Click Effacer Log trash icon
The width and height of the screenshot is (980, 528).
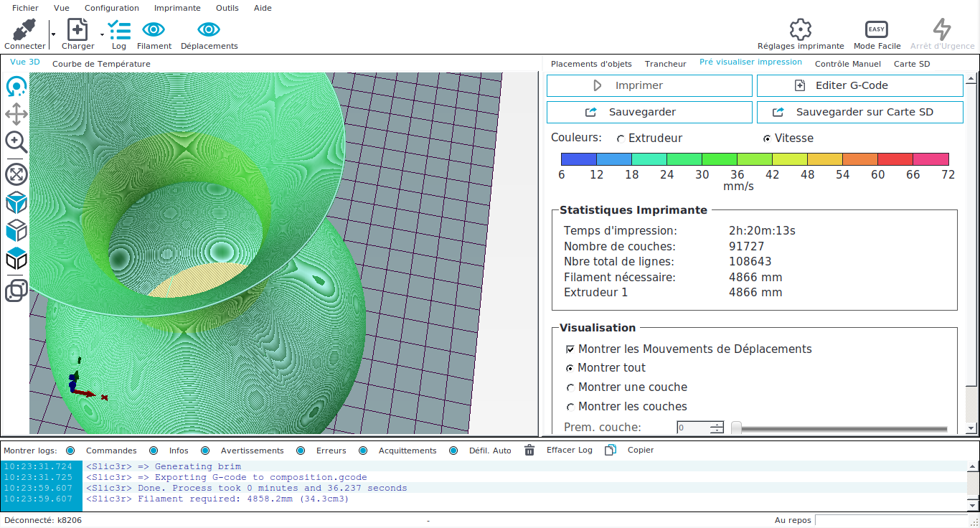tap(529, 450)
